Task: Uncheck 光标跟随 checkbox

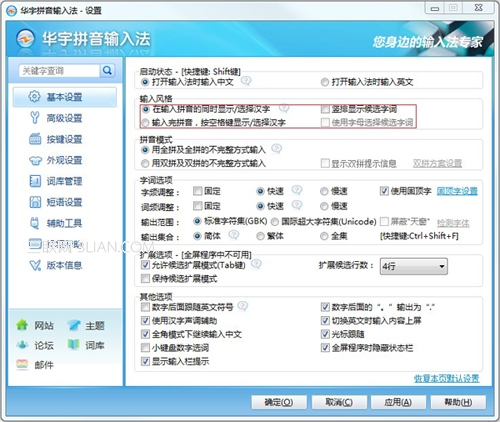Action: pyautogui.click(x=325, y=334)
